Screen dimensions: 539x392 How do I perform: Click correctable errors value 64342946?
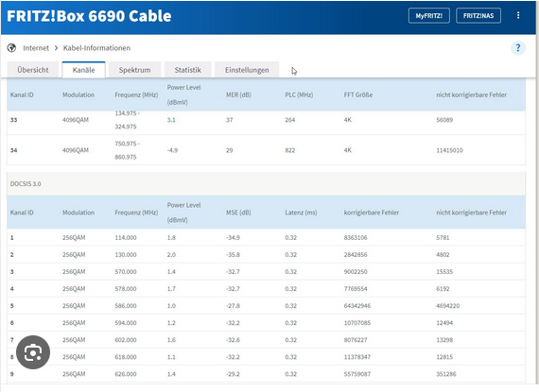point(357,306)
